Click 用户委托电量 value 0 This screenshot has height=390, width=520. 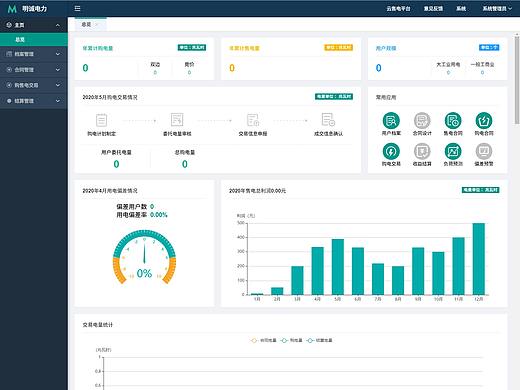(x=116, y=164)
